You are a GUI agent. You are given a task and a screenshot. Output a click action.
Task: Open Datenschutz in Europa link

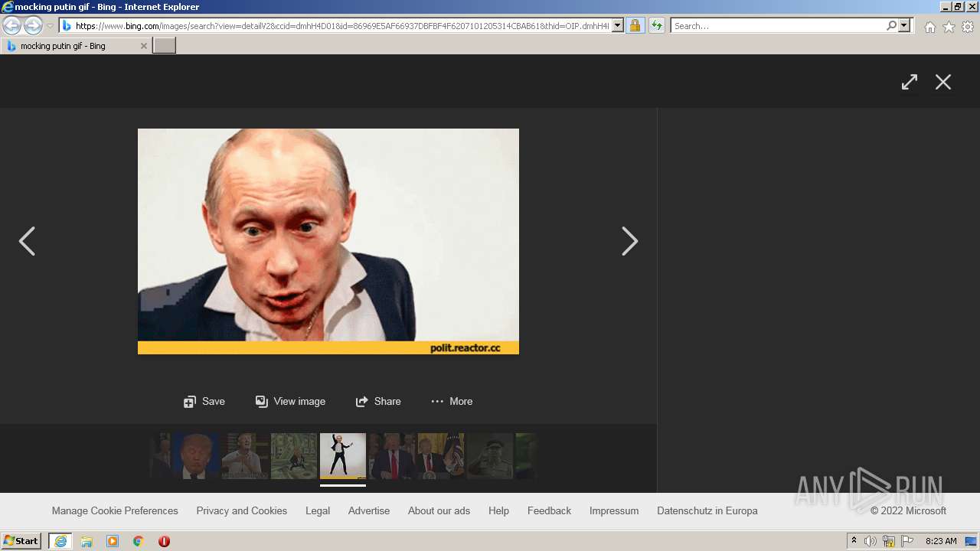(707, 510)
